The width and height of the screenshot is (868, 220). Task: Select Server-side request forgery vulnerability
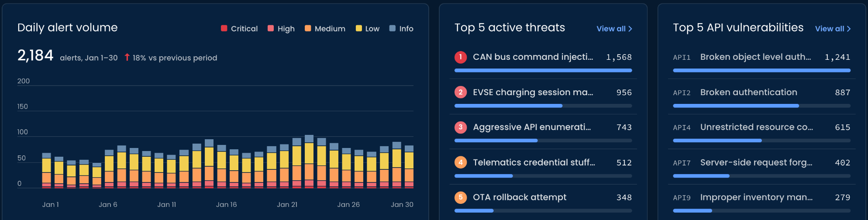coord(761,167)
